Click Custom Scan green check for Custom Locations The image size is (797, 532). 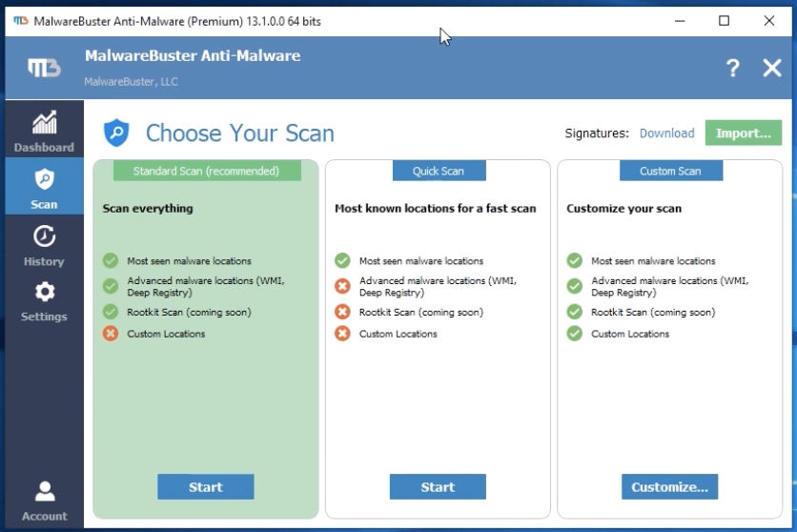coord(575,334)
